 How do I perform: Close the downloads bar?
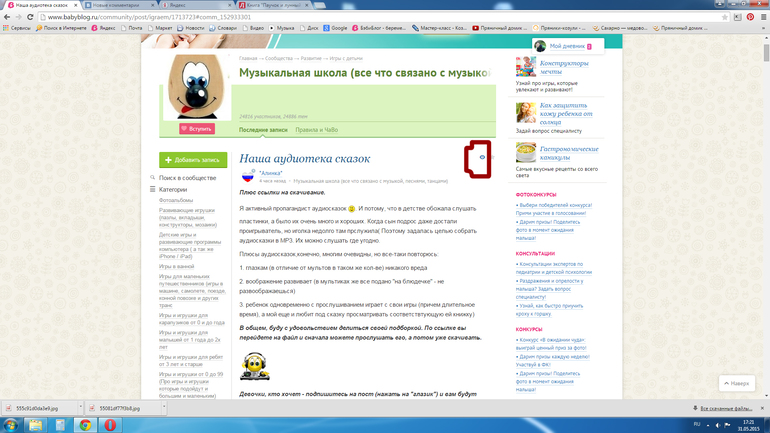click(762, 408)
